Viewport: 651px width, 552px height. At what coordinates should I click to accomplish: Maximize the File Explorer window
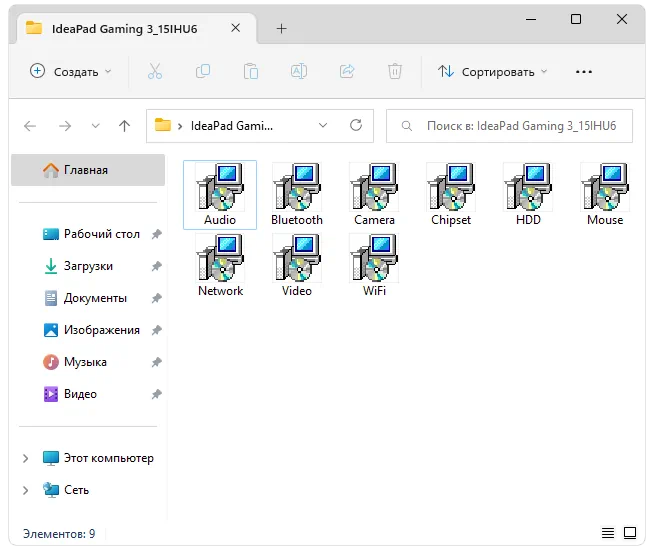pyautogui.click(x=576, y=19)
